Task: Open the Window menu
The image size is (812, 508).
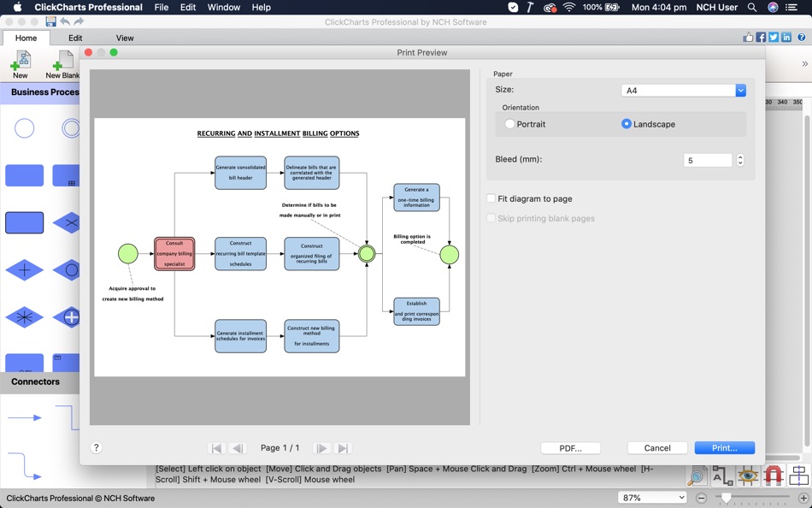Action: pyautogui.click(x=224, y=7)
